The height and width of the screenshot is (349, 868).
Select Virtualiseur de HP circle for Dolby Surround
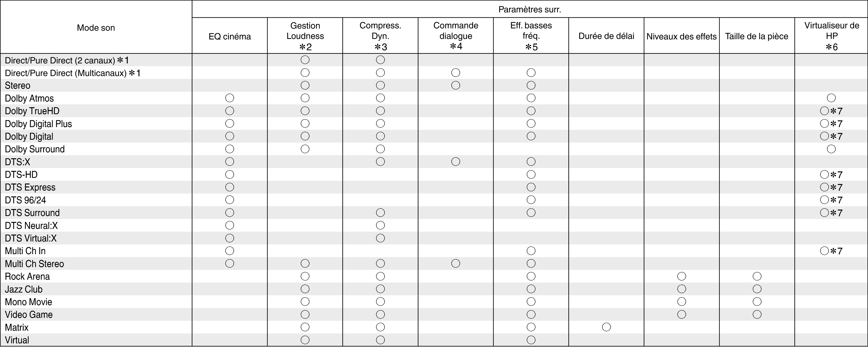(831, 149)
